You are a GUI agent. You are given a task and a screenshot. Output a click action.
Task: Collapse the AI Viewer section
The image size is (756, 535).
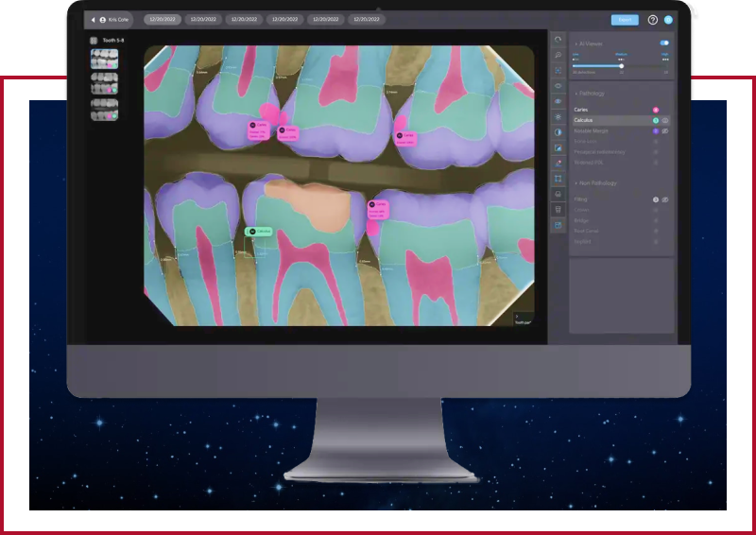[x=576, y=43]
